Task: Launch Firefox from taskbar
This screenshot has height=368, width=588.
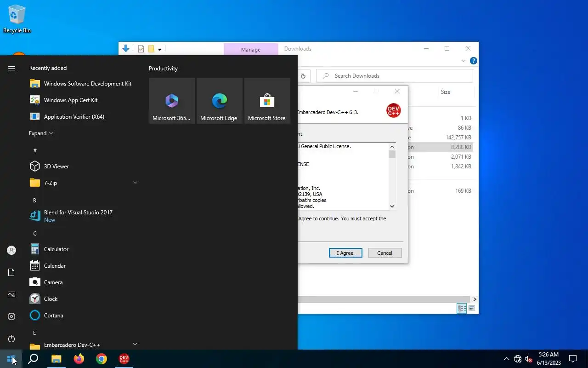Action: pos(79,359)
